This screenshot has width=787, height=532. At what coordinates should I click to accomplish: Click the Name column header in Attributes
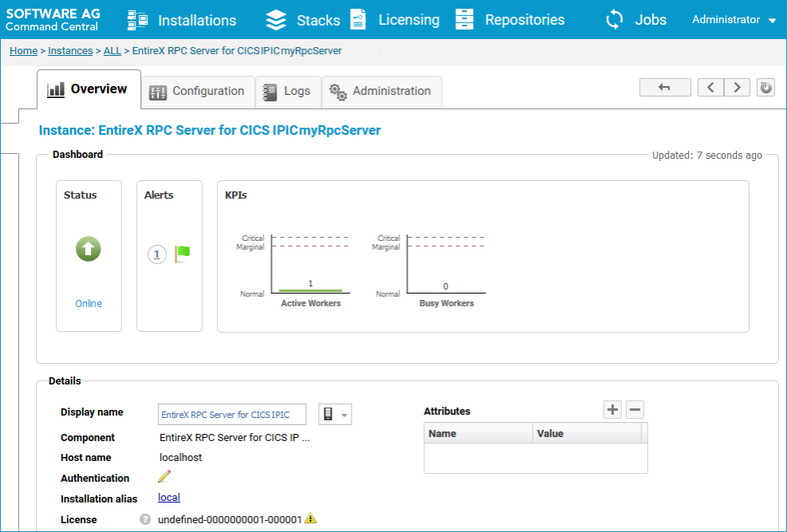point(478,434)
